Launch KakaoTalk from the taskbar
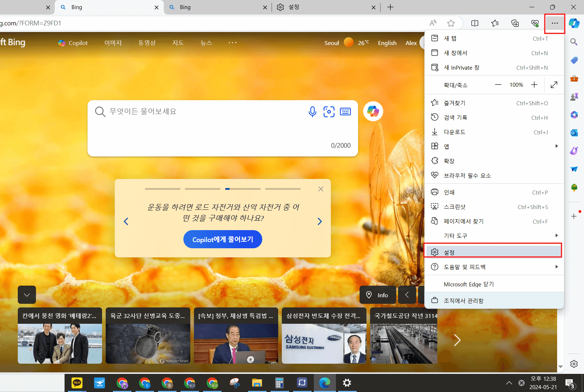Screen dimensions: 584x392 click(77, 383)
